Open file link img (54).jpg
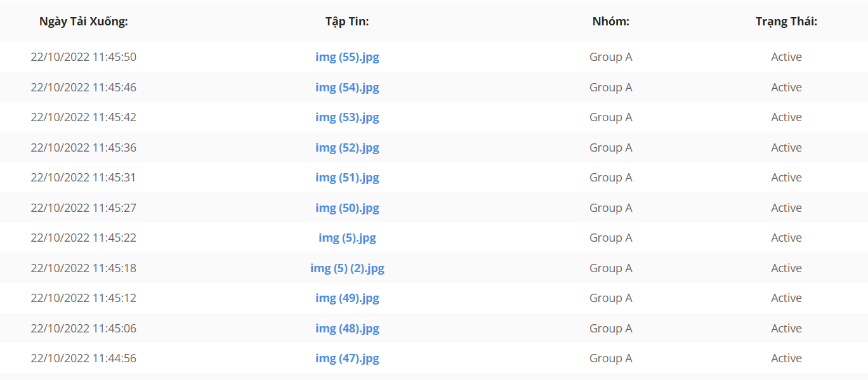The height and width of the screenshot is (380, 868). [x=347, y=88]
